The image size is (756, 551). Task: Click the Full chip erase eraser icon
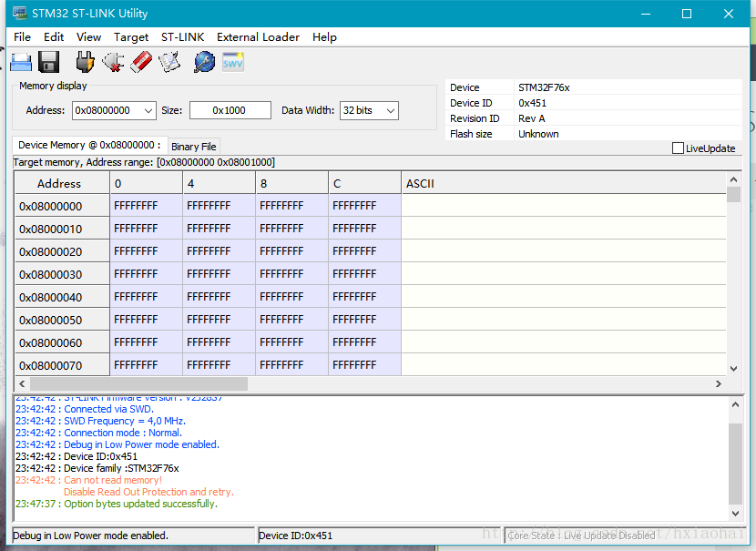click(x=141, y=62)
